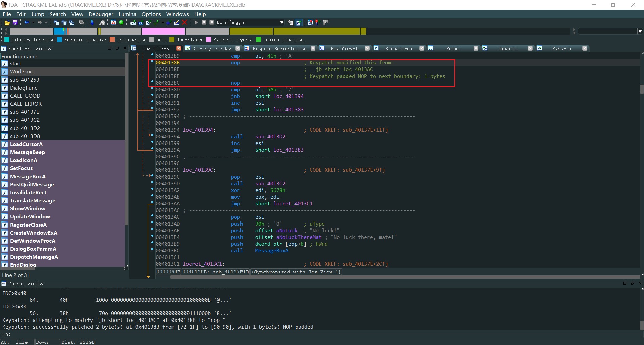
Task: Jump back with the blue left arrow
Action: click(x=26, y=22)
